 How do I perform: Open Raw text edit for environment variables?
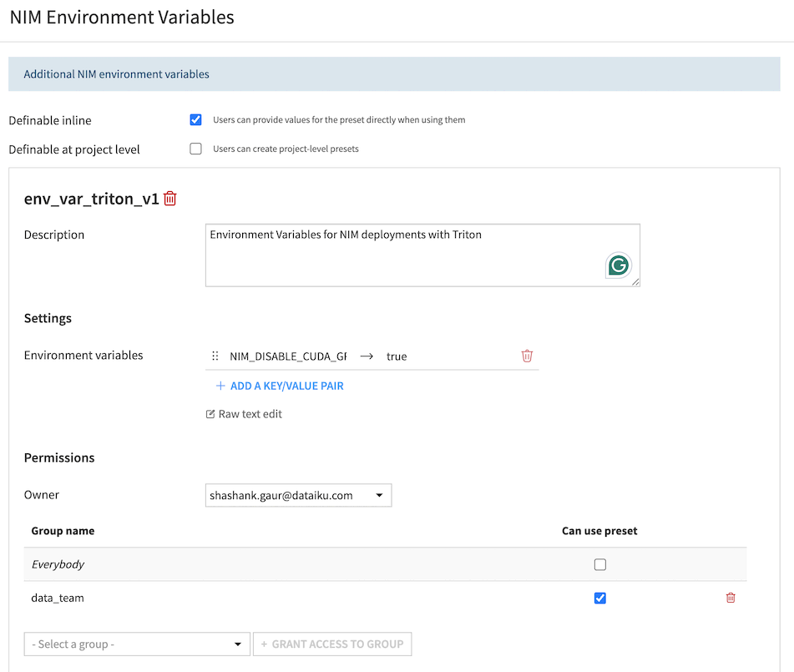(244, 413)
